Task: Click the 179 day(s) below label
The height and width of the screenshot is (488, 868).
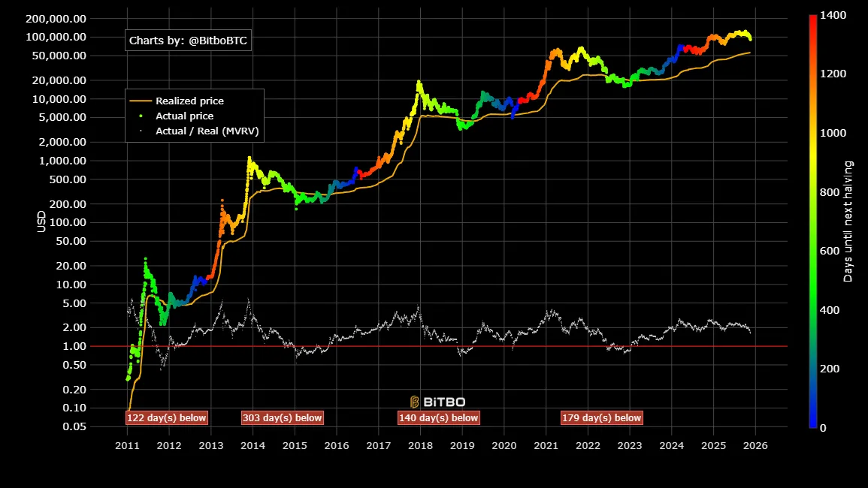Action: (600, 417)
